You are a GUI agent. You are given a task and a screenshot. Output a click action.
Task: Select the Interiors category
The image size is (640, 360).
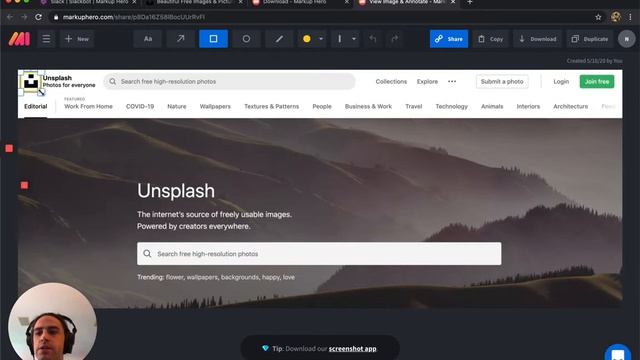click(528, 107)
